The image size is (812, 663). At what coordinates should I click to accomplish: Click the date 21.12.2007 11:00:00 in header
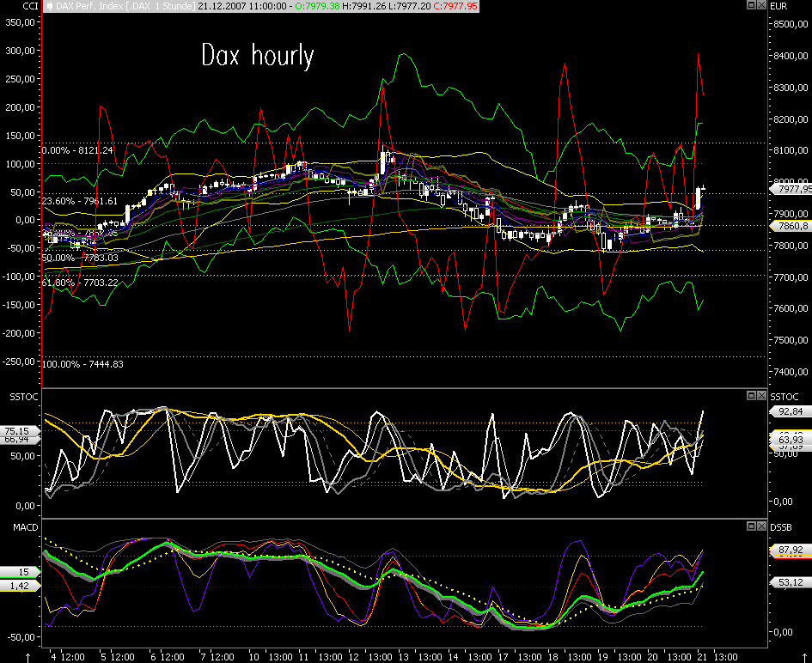pos(241,6)
